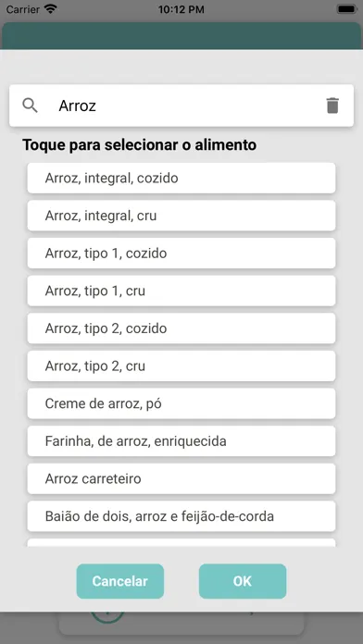Tap the partially visible last list item
This screenshot has width=363, height=644.
181,542
